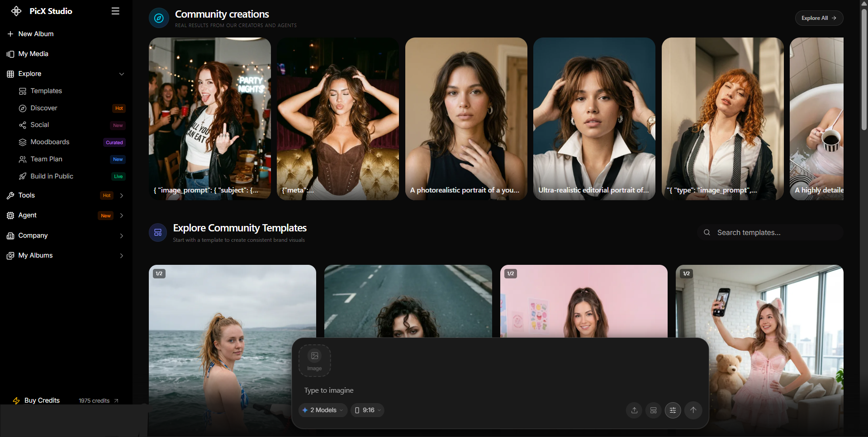Click the Build in Public 'Live' badge
The height and width of the screenshot is (437, 868).
tap(119, 177)
